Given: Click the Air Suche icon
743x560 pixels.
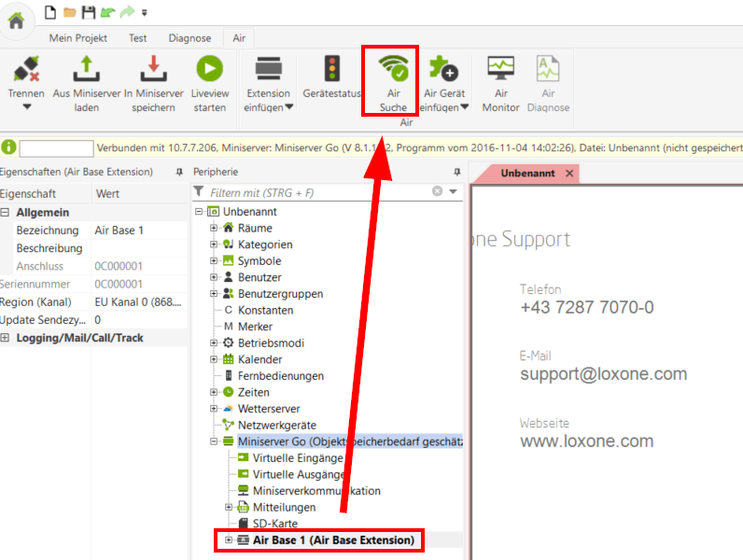Looking at the screenshot, I should (x=393, y=69).
